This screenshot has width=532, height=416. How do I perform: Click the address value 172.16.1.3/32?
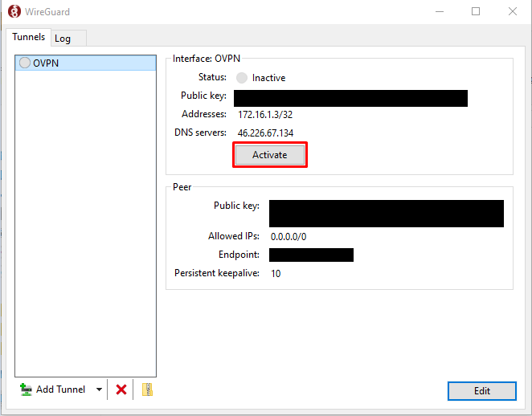[x=265, y=115]
